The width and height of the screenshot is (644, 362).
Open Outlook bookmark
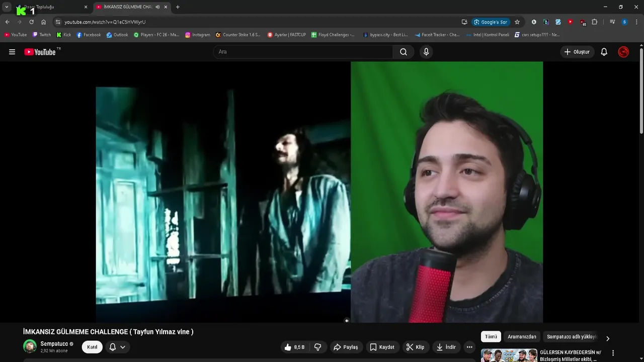click(117, 35)
